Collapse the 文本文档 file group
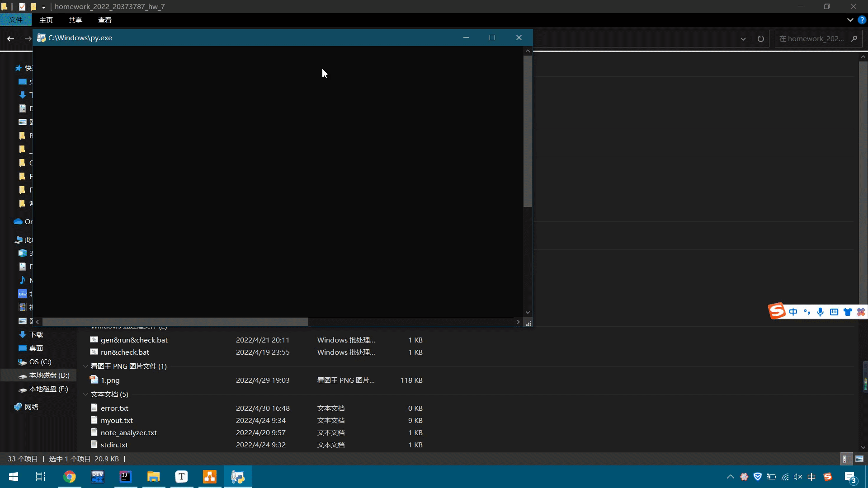 coord(85,394)
